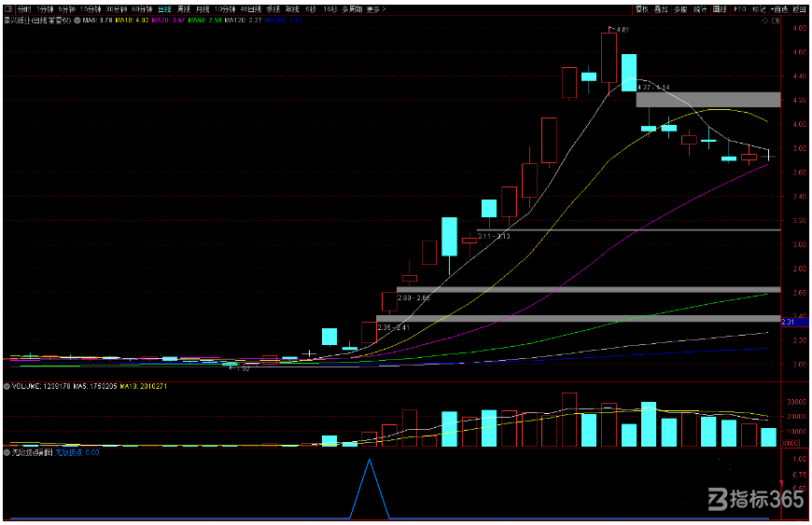Click the 2.60 - 2.65 gap zone
The height and width of the screenshot is (525, 812).
tap(588, 290)
